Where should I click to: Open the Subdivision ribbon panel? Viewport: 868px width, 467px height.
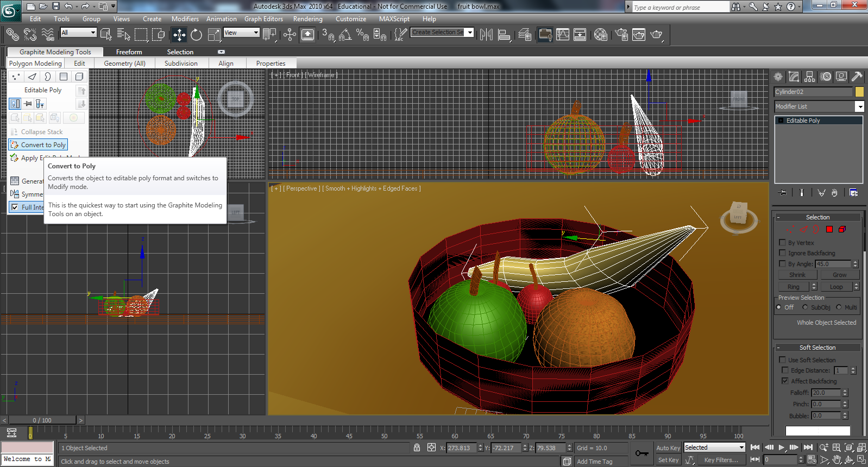point(181,64)
